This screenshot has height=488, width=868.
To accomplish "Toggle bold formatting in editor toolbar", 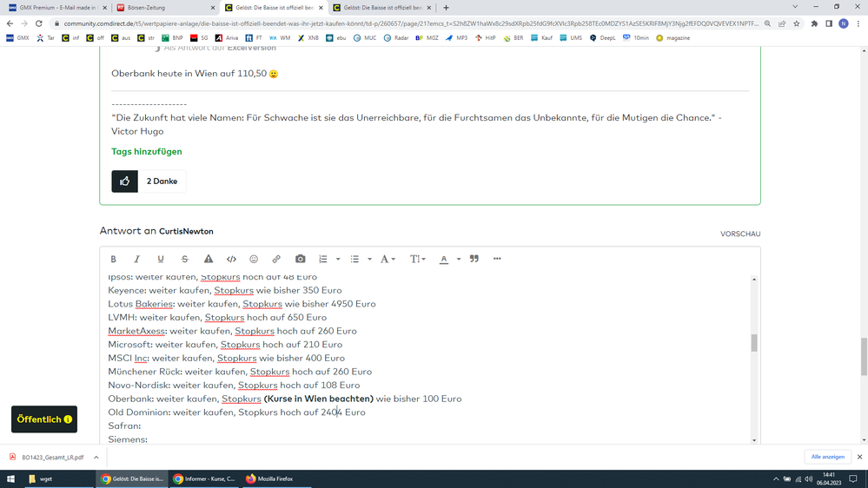I will pos(113,259).
